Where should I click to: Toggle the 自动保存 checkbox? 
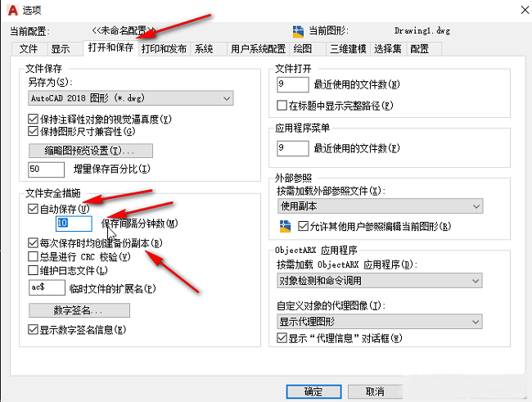tap(33, 209)
